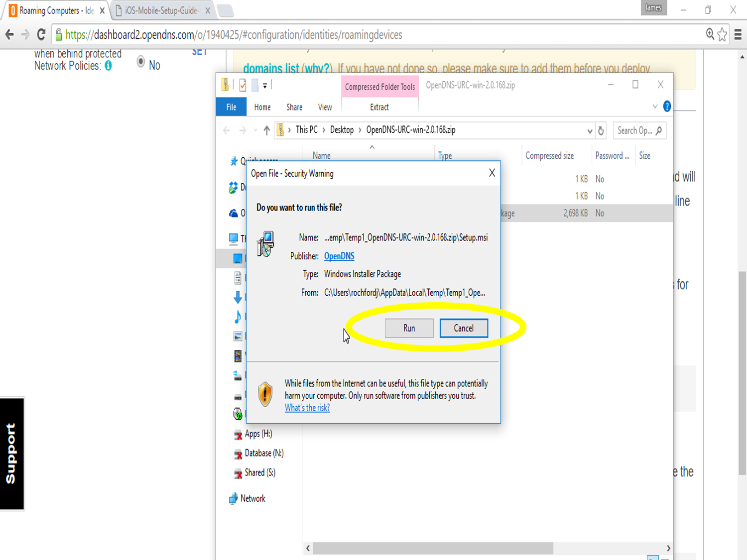Switch to the Home ribbon tab
747x560 pixels.
262,107
